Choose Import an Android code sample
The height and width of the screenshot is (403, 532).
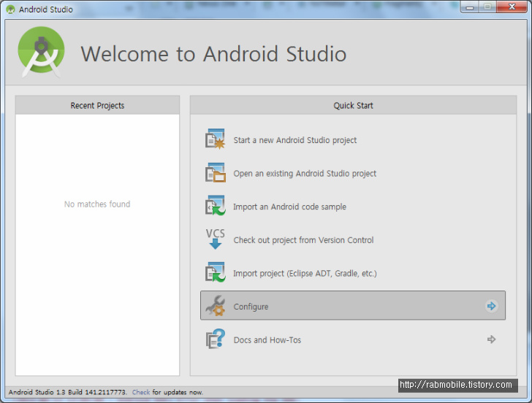[x=289, y=207]
